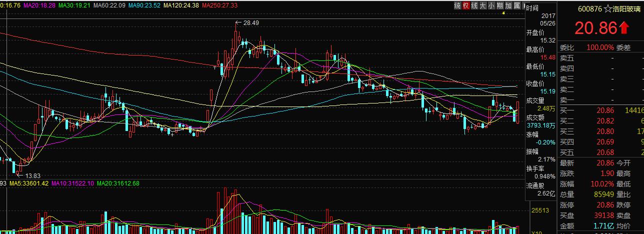Click the 涨跌 value 1.90

coord(607,173)
